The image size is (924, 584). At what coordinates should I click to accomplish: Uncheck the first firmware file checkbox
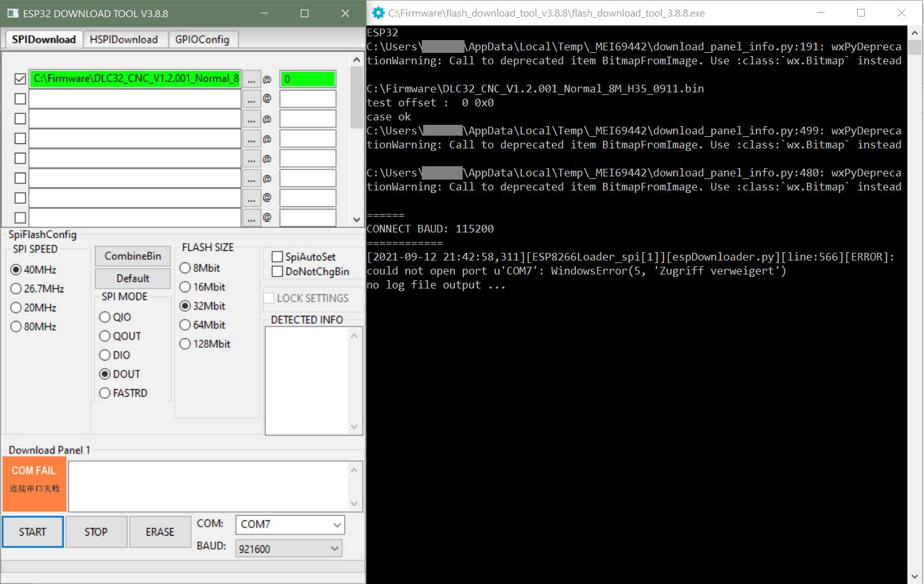click(20, 79)
